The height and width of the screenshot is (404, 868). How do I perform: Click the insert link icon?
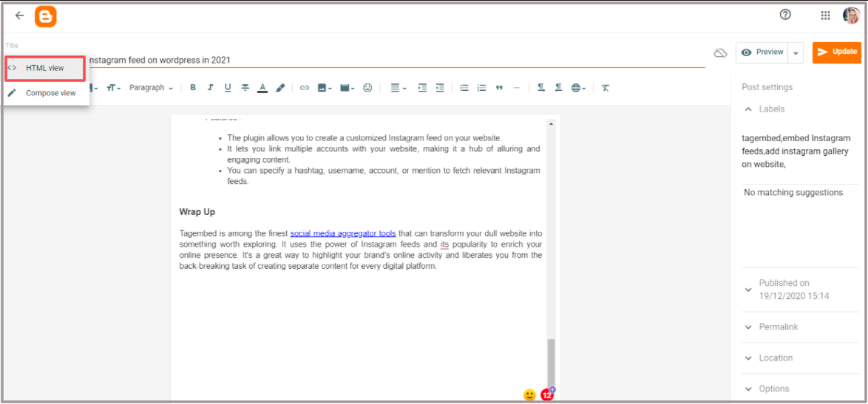tap(305, 87)
